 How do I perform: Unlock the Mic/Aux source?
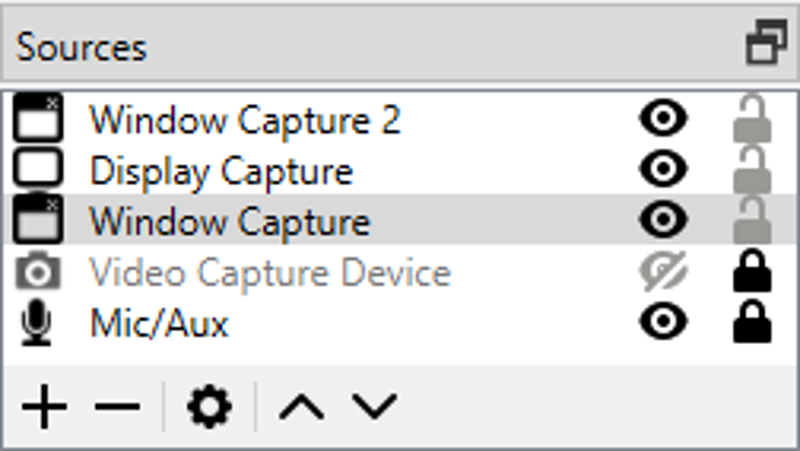[753, 321]
